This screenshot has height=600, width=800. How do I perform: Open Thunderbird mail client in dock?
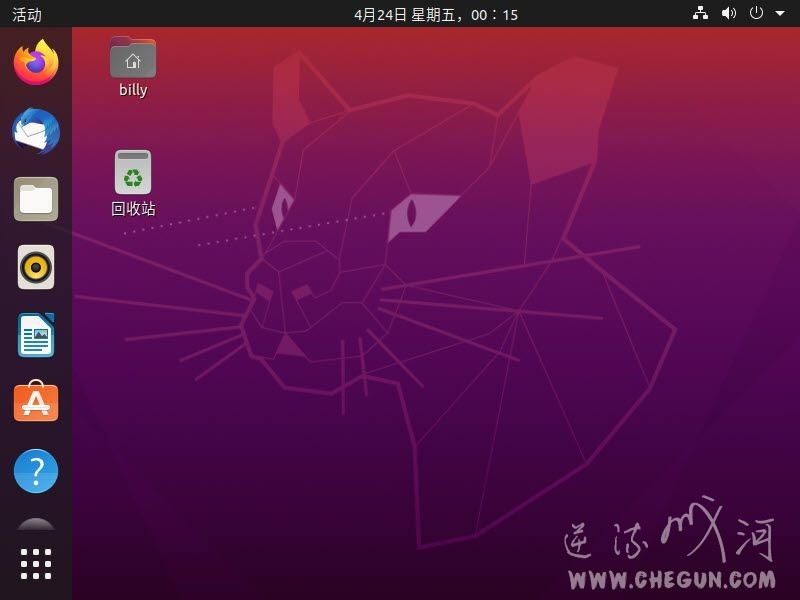pos(36,131)
